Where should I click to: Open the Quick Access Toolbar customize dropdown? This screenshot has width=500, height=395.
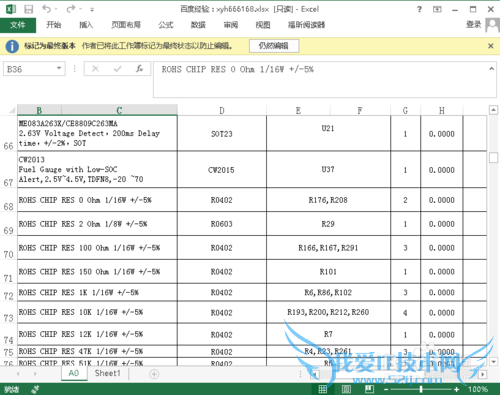coord(92,10)
